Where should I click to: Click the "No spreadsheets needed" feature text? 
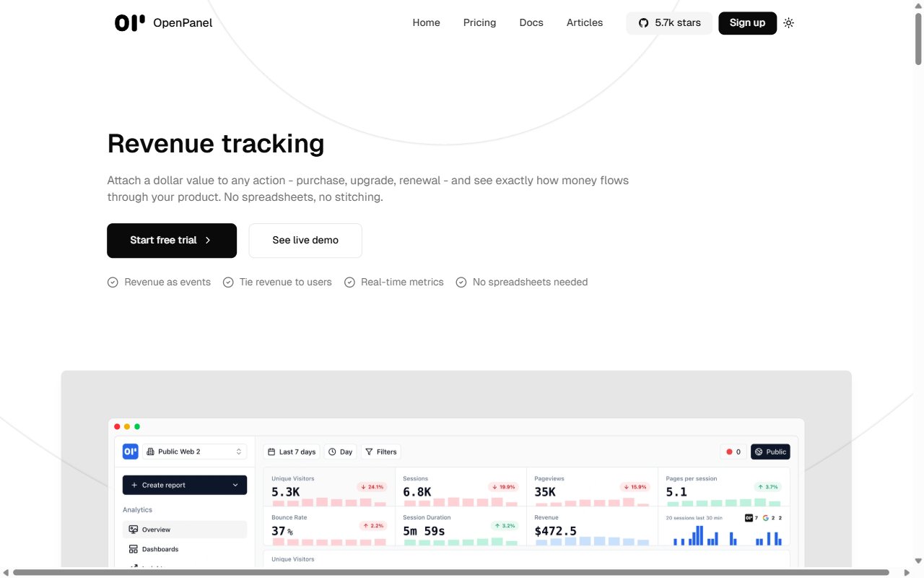click(530, 282)
